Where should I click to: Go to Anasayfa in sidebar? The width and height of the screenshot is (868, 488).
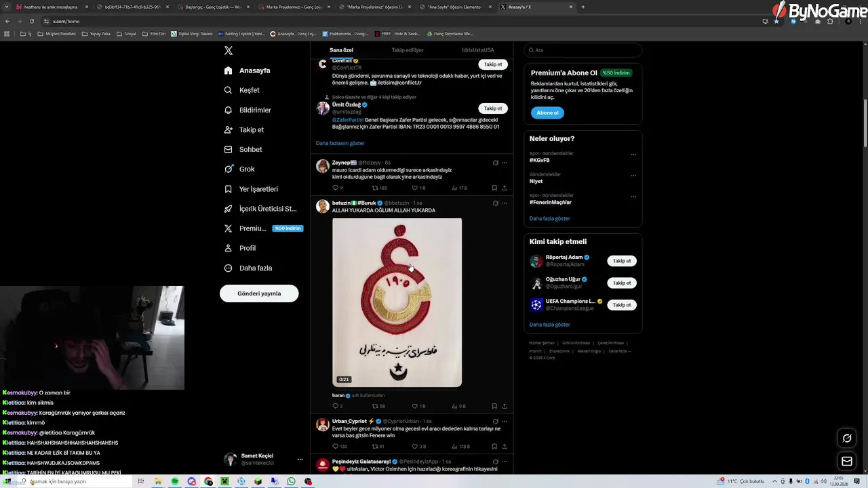pos(248,70)
